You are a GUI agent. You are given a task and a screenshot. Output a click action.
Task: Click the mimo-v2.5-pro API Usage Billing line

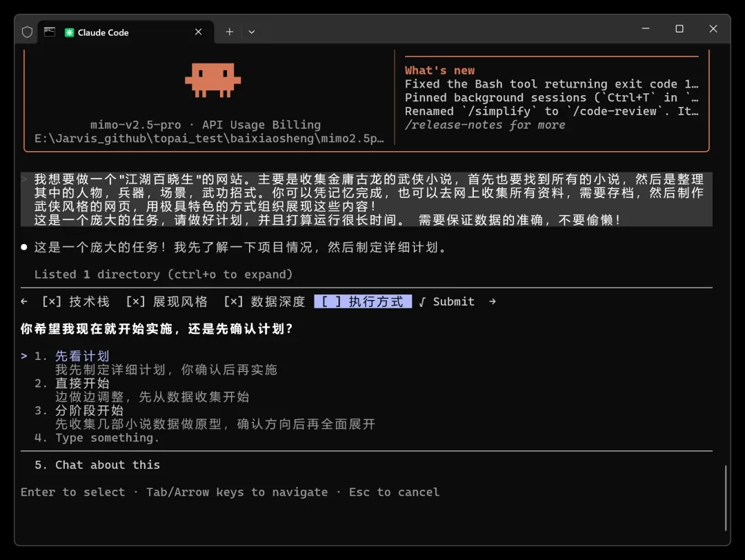(206, 125)
